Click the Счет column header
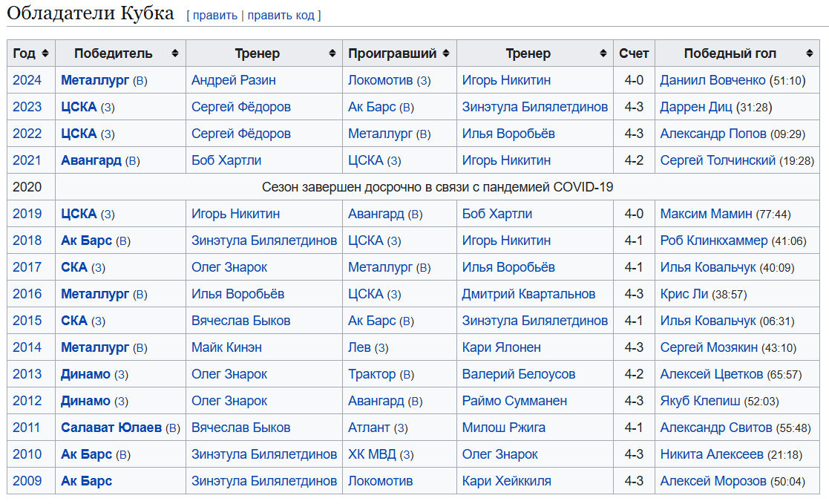The image size is (829, 504). pyautogui.click(x=634, y=53)
